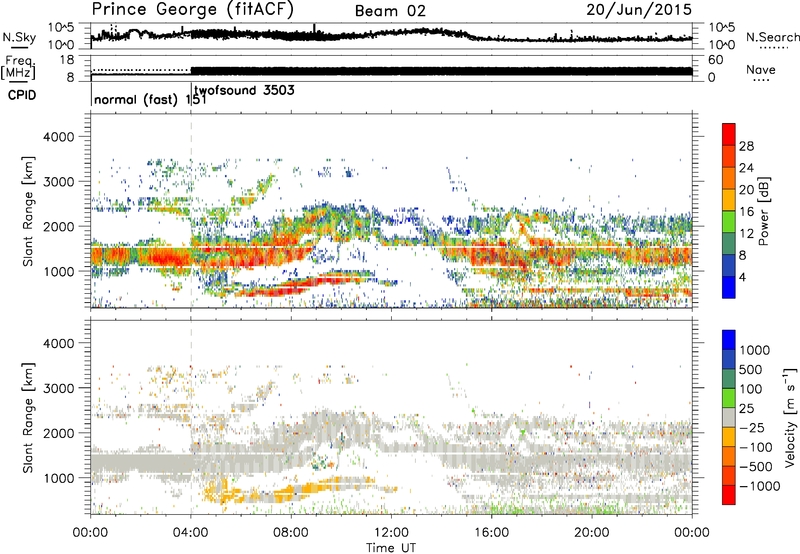This screenshot has height=554, width=800.
Task: Click the 28 dB label on power colorbar
Action: click(746, 146)
